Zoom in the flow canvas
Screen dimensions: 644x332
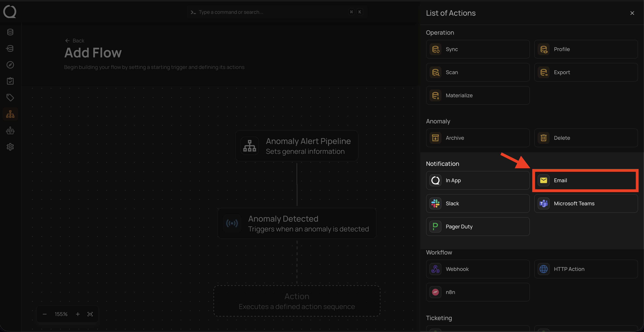click(78, 314)
